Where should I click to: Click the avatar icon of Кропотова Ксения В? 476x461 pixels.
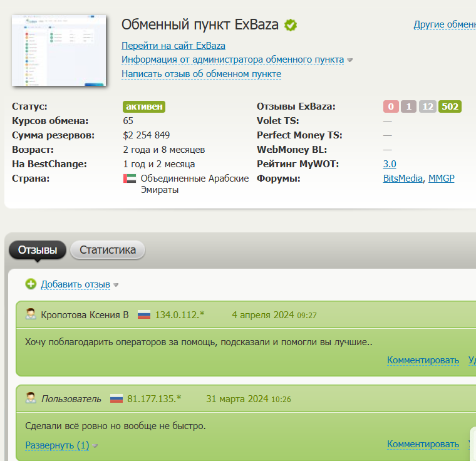coord(31,314)
